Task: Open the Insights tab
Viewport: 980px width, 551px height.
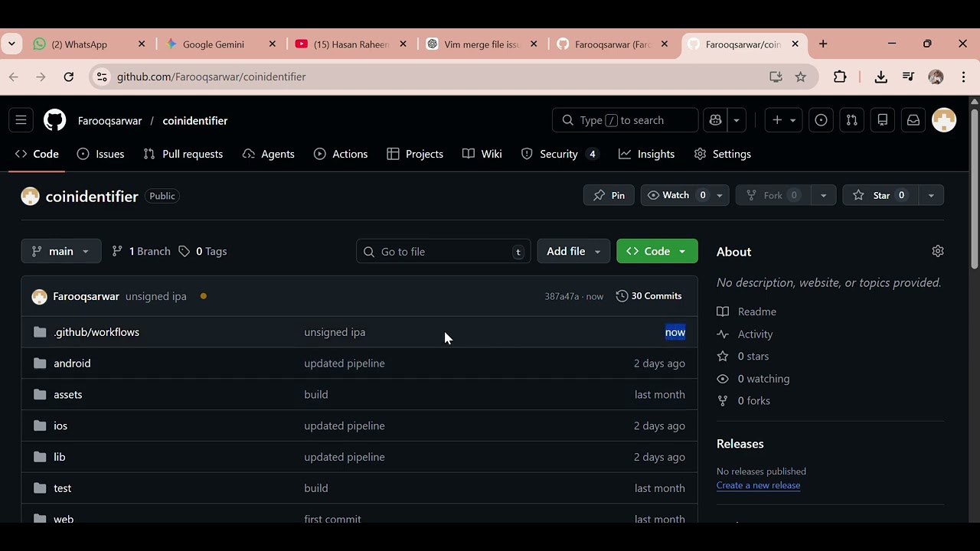Action: coord(647,154)
